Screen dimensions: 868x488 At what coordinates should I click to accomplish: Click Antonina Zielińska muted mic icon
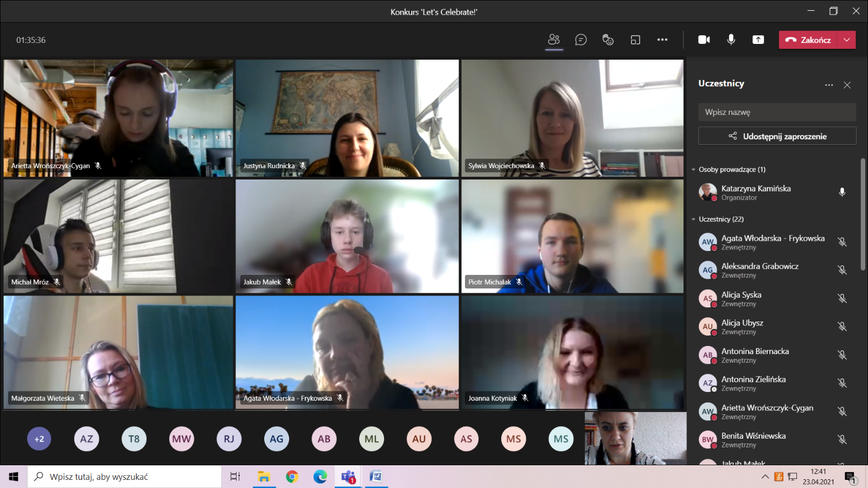click(x=842, y=383)
